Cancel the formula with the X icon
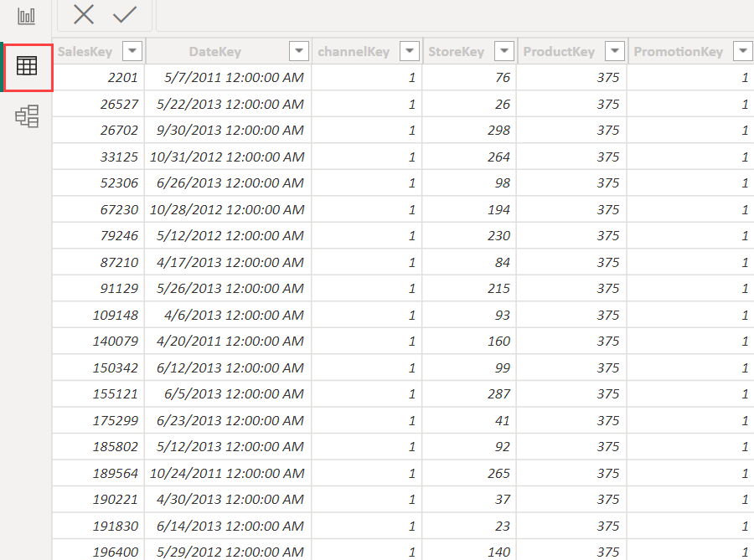The width and height of the screenshot is (754, 560). [84, 14]
